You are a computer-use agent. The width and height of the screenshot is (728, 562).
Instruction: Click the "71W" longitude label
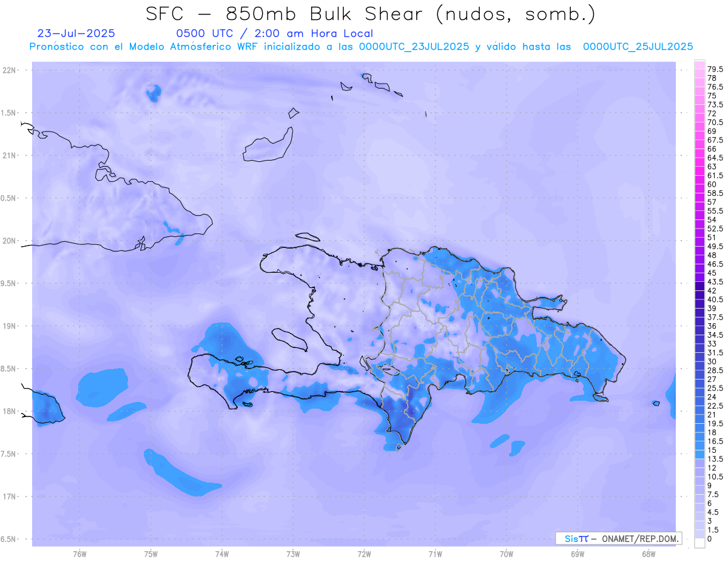click(435, 554)
